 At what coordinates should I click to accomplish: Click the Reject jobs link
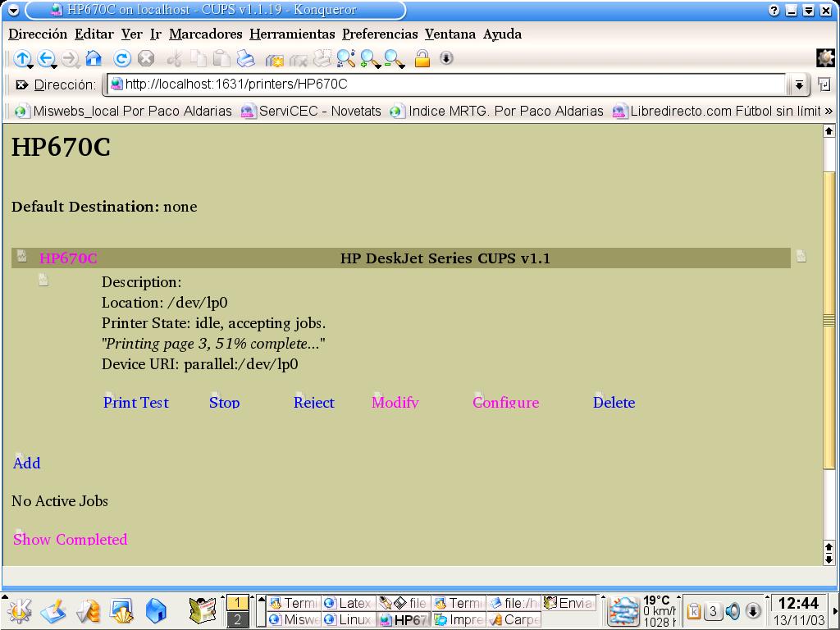point(314,402)
